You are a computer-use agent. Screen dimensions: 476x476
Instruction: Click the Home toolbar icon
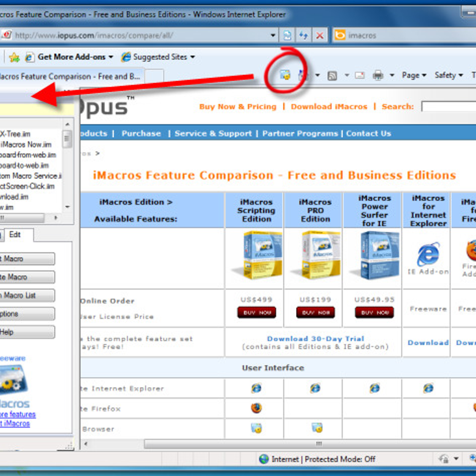point(303,75)
